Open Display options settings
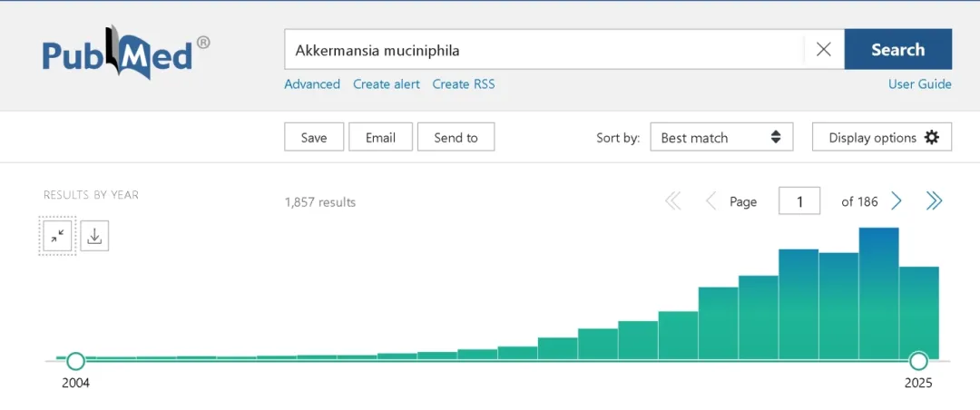Viewport: 980px width, 410px height. (x=881, y=138)
